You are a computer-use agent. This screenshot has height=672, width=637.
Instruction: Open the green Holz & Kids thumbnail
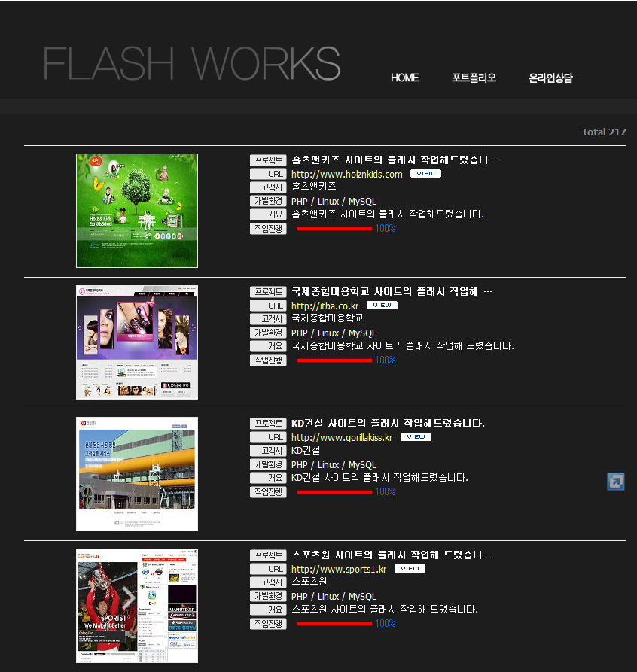pyautogui.click(x=137, y=211)
